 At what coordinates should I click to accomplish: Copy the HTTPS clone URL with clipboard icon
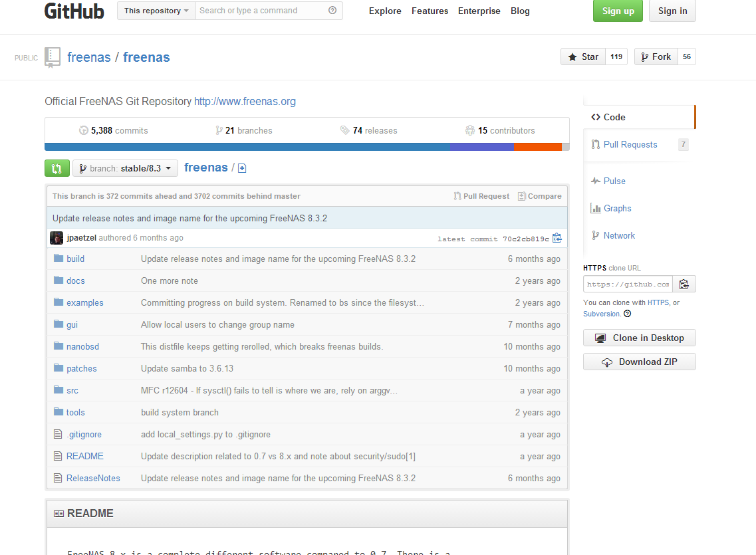click(x=684, y=284)
